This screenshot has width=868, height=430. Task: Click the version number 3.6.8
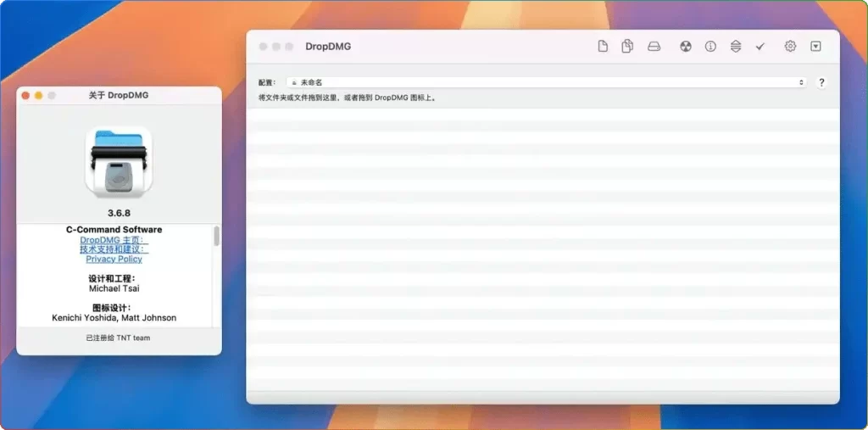119,213
